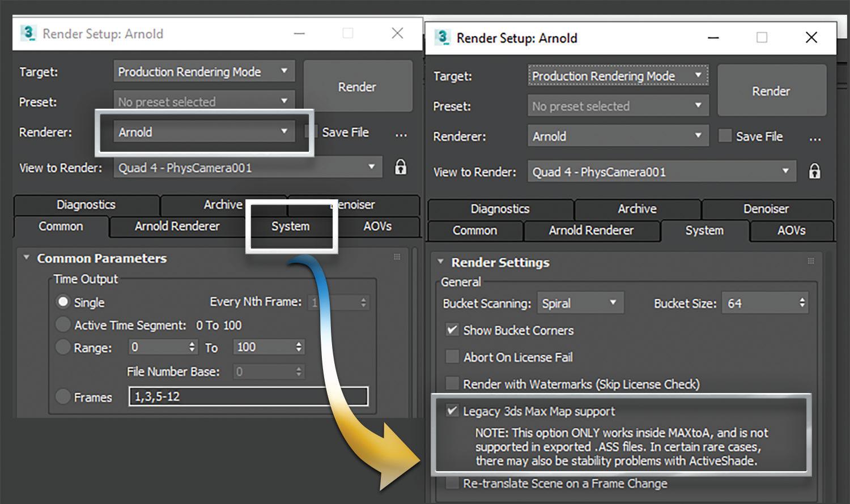
Task: Click the Common Parameters rollout grip icon
Action: pyautogui.click(x=397, y=257)
